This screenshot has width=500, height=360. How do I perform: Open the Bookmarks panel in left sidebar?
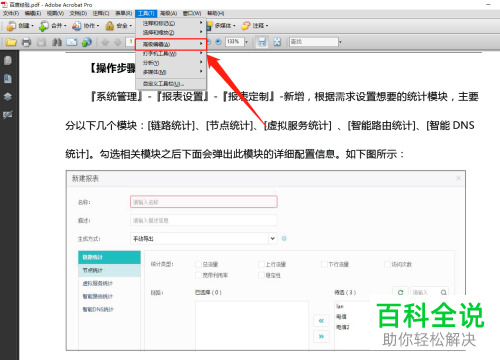[x=8, y=79]
